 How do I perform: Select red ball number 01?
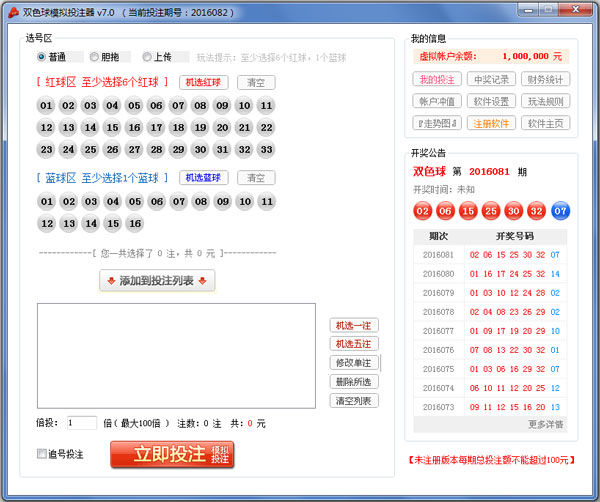point(46,106)
